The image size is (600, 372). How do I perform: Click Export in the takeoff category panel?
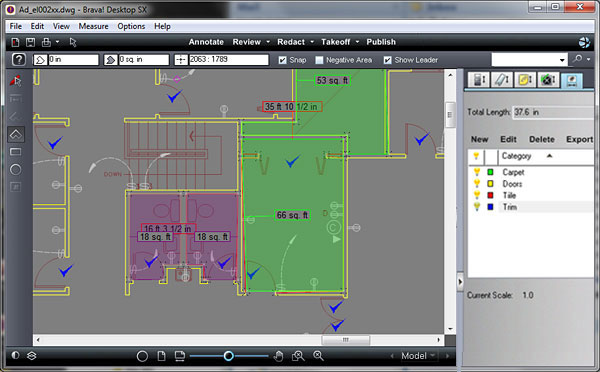[x=579, y=139]
